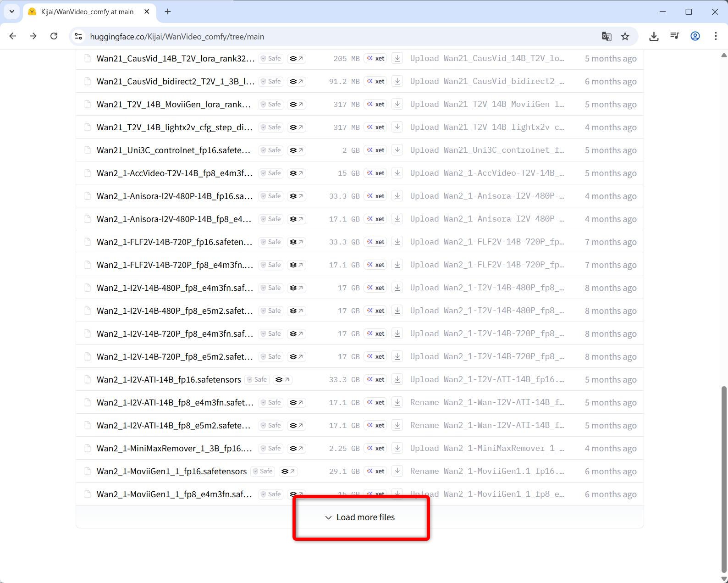This screenshot has height=583, width=728.
Task: Select the Kijai/WanVideo_comfy tab
Action: pyautogui.click(x=87, y=12)
